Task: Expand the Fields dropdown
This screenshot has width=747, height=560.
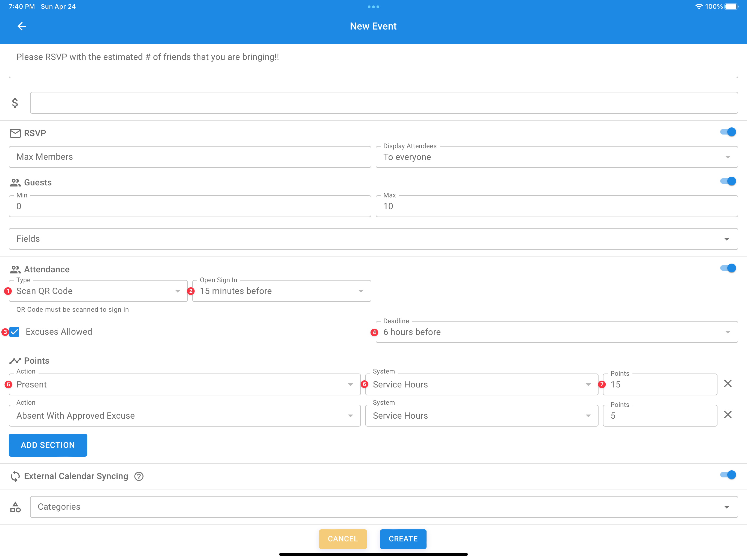Action: [373, 239]
